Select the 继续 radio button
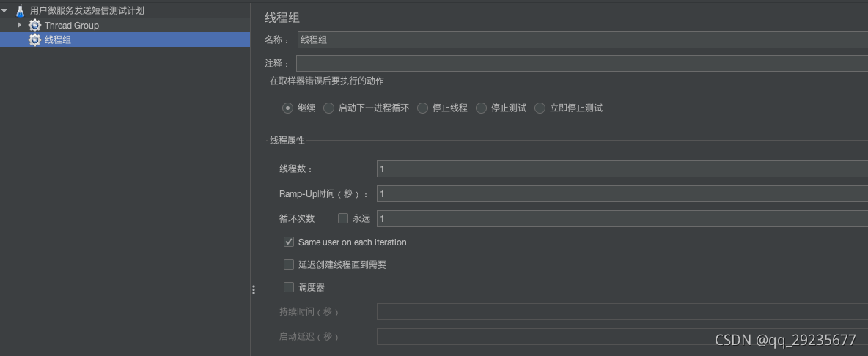868x356 pixels. [287, 108]
